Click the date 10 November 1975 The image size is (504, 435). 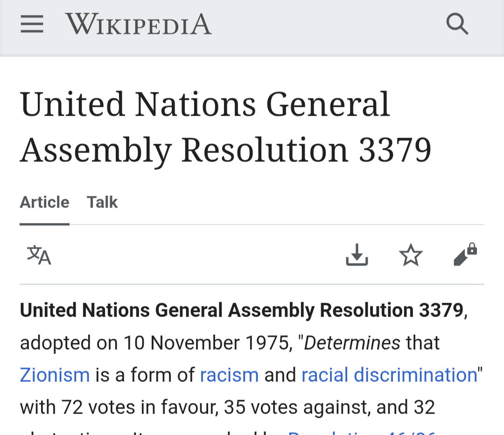(206, 343)
